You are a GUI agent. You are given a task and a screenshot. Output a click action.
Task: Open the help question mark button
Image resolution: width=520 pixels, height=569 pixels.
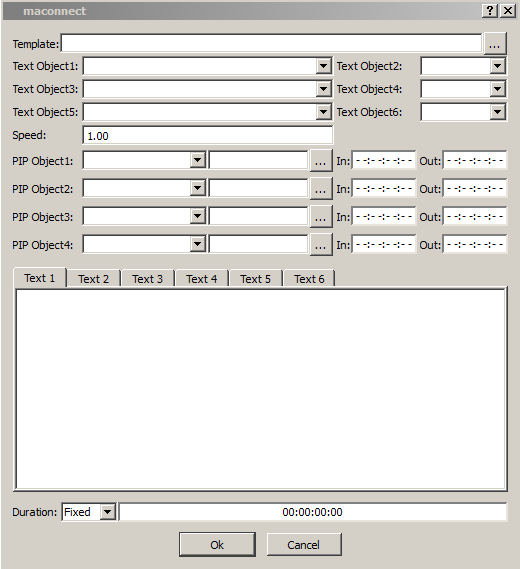point(490,11)
